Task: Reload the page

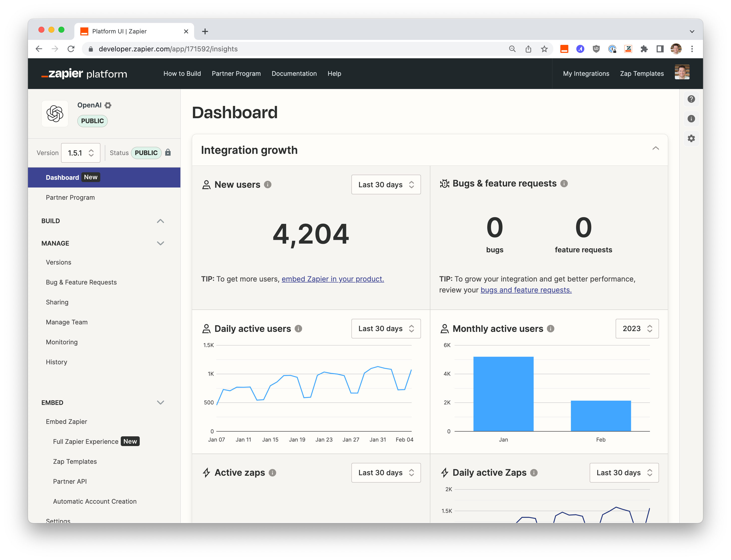Action: click(x=71, y=49)
